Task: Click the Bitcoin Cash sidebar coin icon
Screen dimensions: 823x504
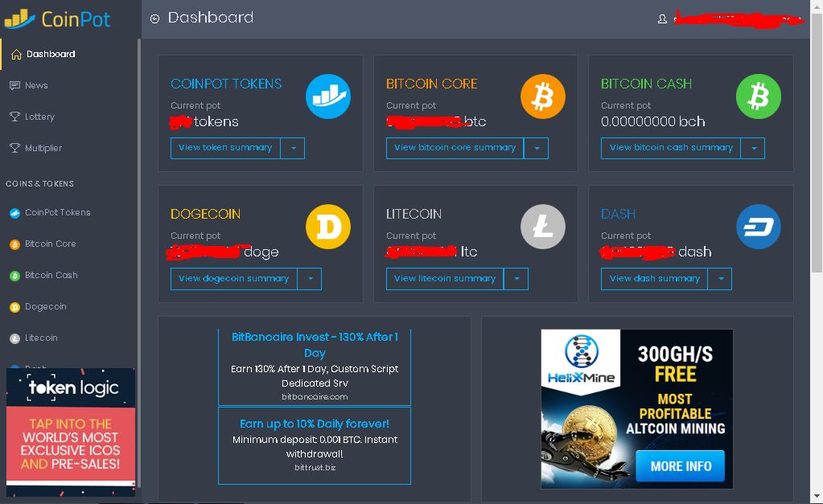Action: point(14,276)
